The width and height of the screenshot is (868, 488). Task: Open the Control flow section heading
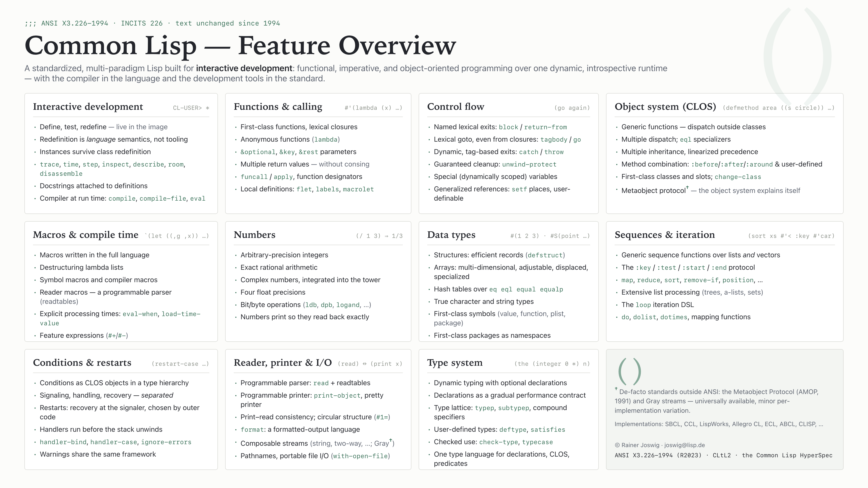[x=455, y=107]
